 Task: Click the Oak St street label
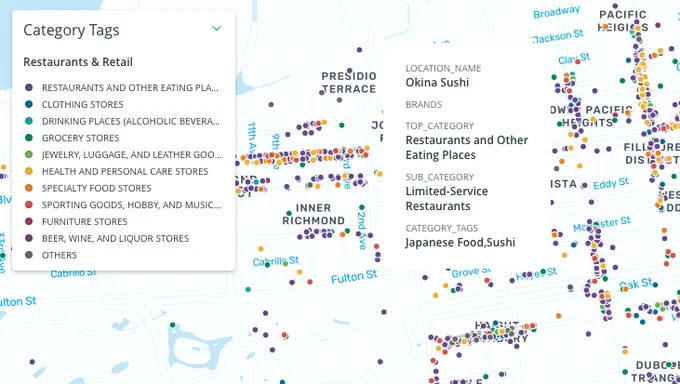pos(636,284)
